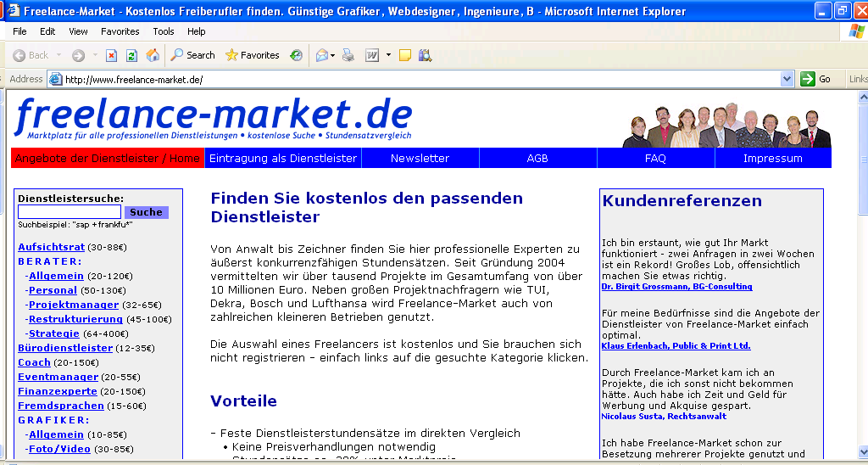
Task: Click the Mail envelope icon
Action: click(x=322, y=55)
